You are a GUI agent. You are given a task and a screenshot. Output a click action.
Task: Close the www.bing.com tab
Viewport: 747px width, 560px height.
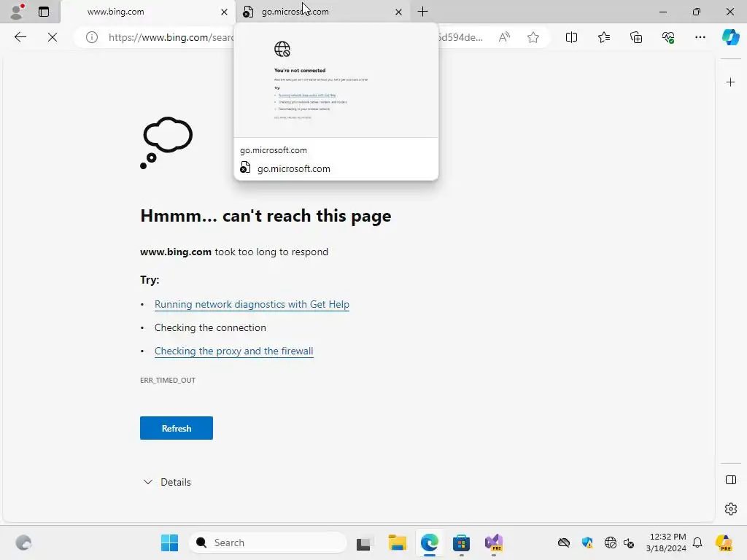(x=224, y=12)
